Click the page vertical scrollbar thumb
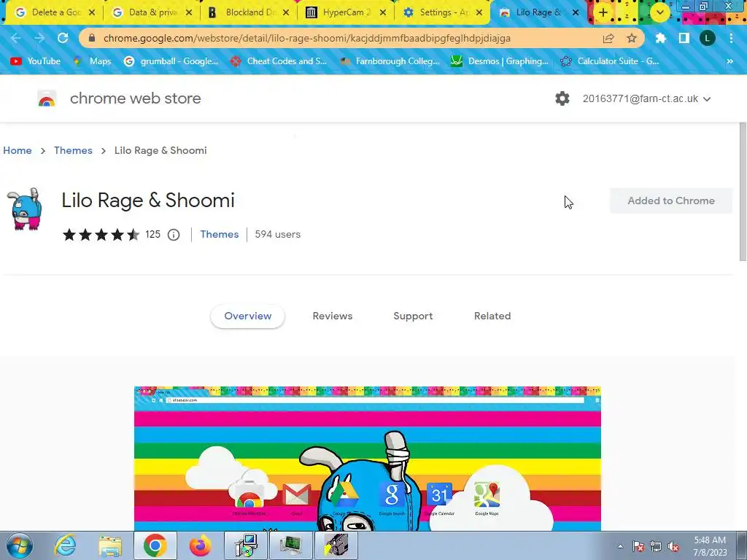Screen dimensions: 747x560 [x=743, y=192]
